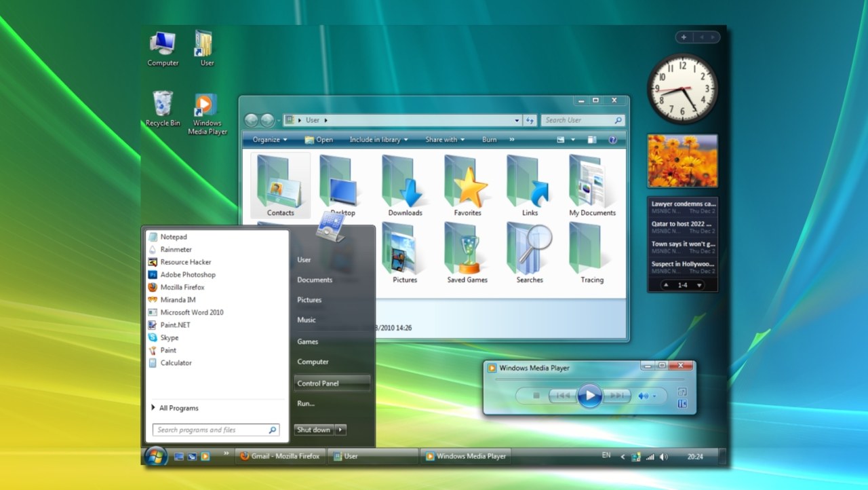The width and height of the screenshot is (868, 490).
Task: Mute volume in Windows Media Player
Action: click(643, 396)
